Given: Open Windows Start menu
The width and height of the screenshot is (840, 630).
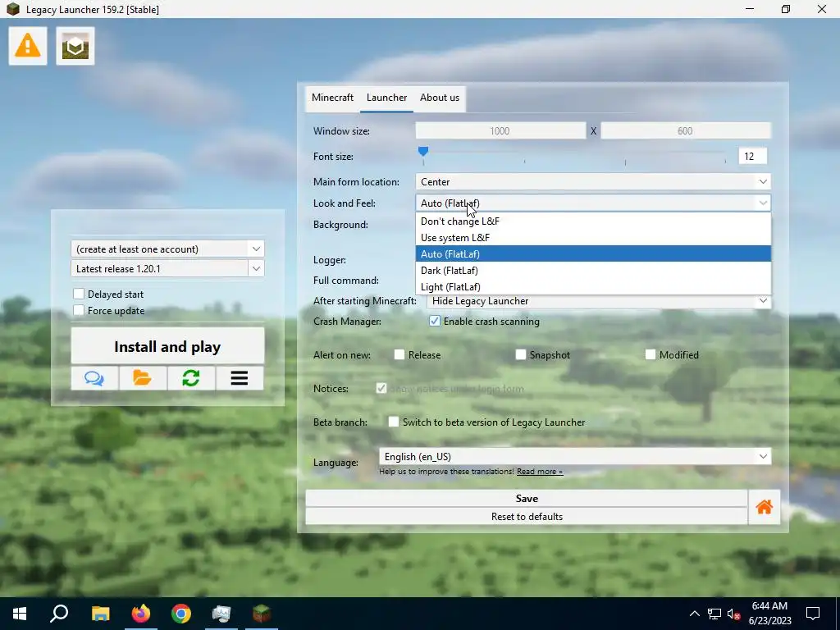Looking at the screenshot, I should point(20,614).
